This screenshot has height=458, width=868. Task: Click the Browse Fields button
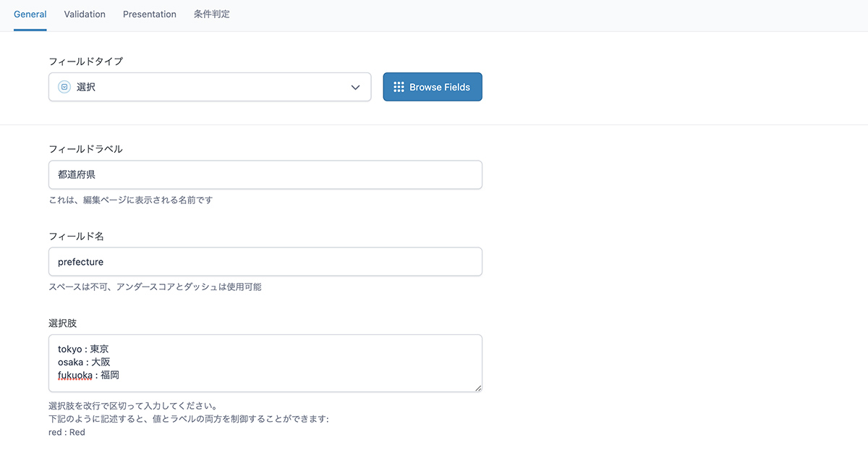tap(433, 87)
